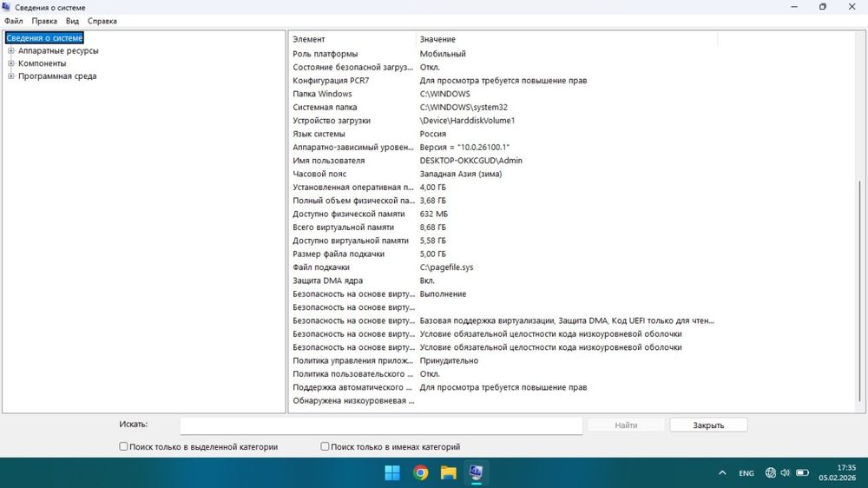Image resolution: width=868 pixels, height=488 pixels.
Task: Select Роль платформы row
Action: 503,54
